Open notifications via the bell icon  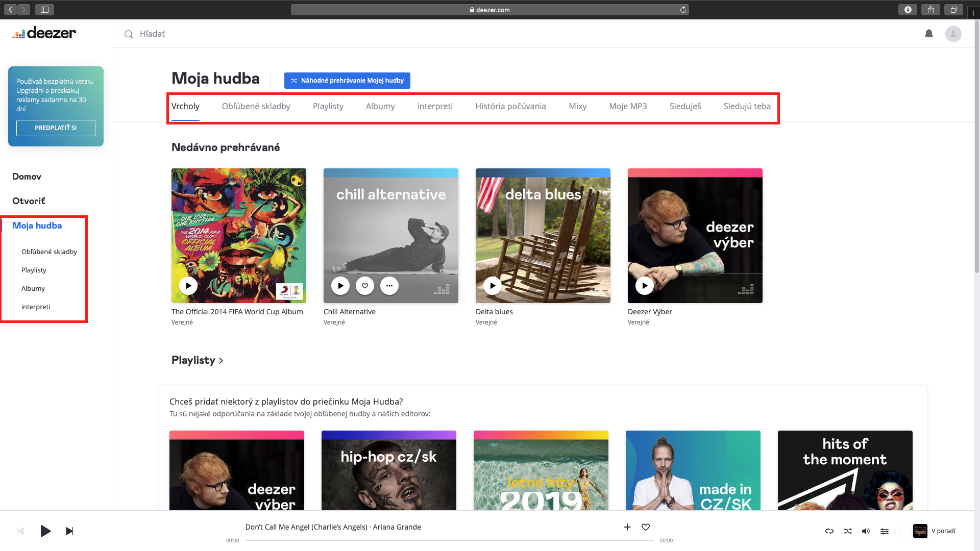(929, 34)
